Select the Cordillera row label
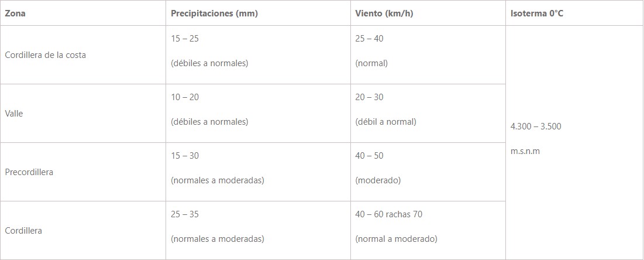The width and height of the screenshot is (644, 260). [23, 230]
